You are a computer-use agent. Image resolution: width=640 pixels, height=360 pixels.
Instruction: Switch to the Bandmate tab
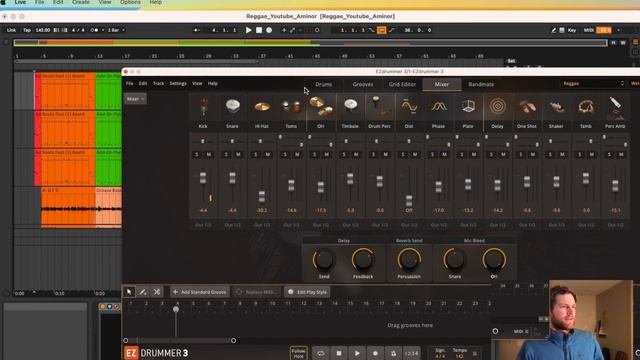pyautogui.click(x=481, y=84)
